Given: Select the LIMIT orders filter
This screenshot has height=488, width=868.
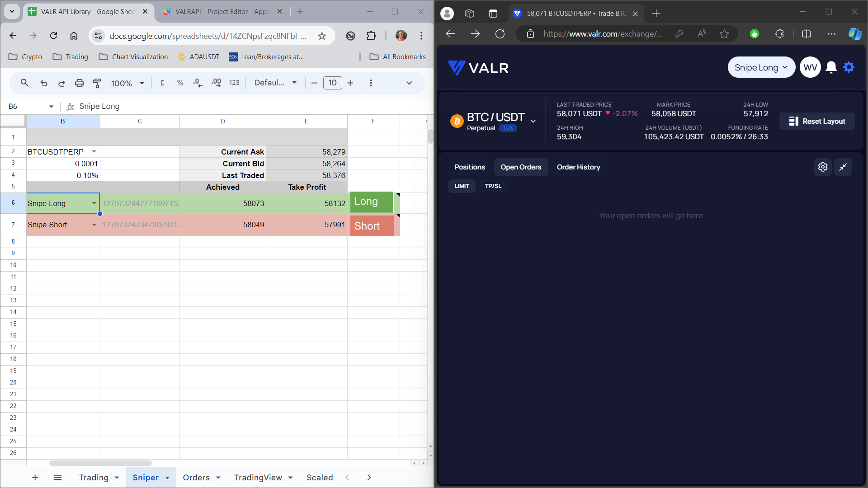Looking at the screenshot, I should click(462, 186).
